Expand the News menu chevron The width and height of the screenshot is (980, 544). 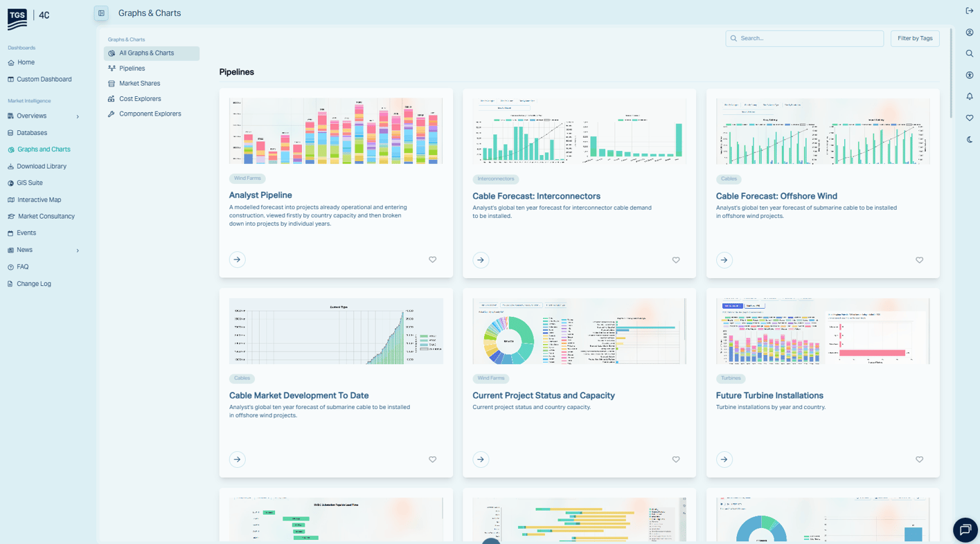[78, 251]
